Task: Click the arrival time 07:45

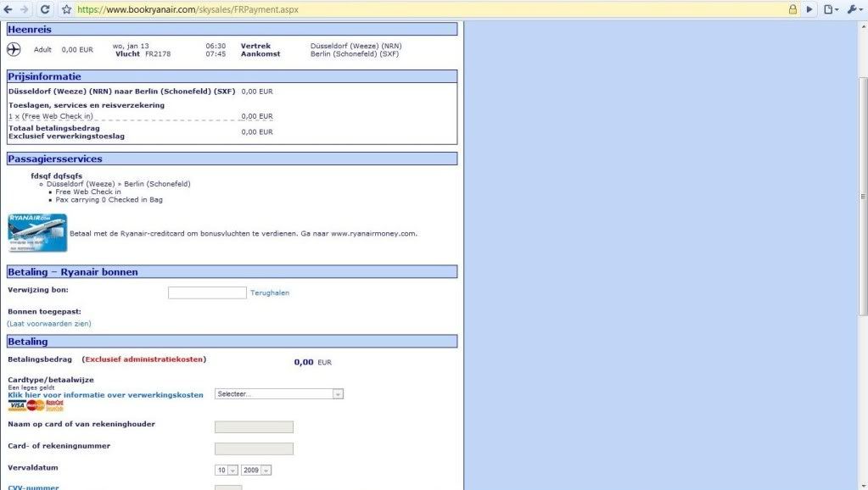Action: click(x=216, y=53)
